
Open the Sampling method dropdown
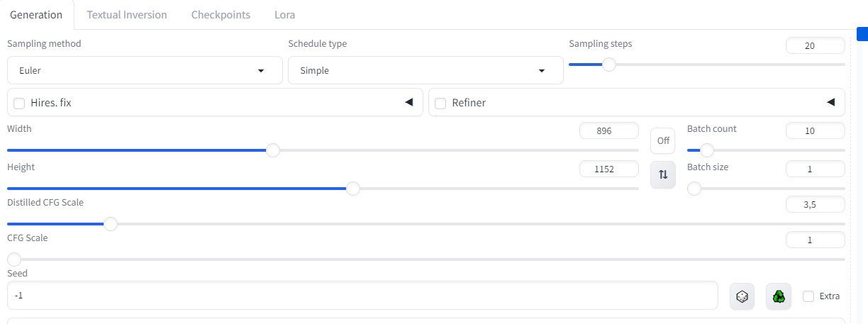pos(141,71)
